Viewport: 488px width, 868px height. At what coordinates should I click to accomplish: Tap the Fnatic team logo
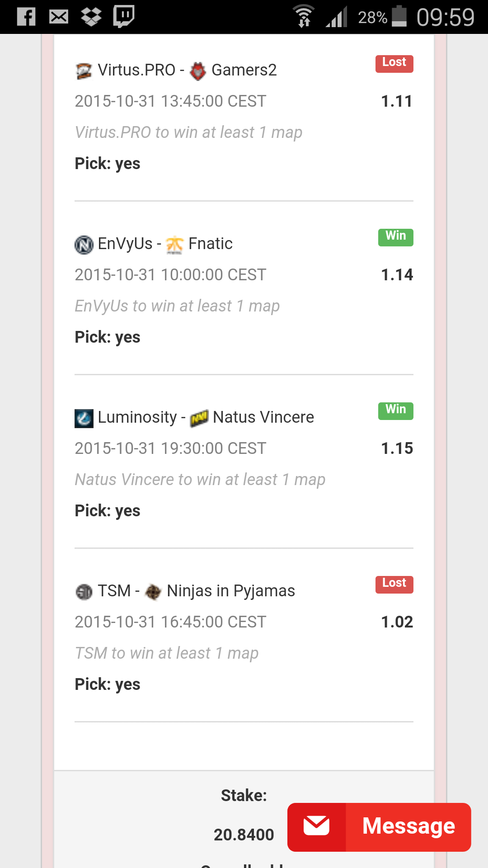(x=174, y=245)
